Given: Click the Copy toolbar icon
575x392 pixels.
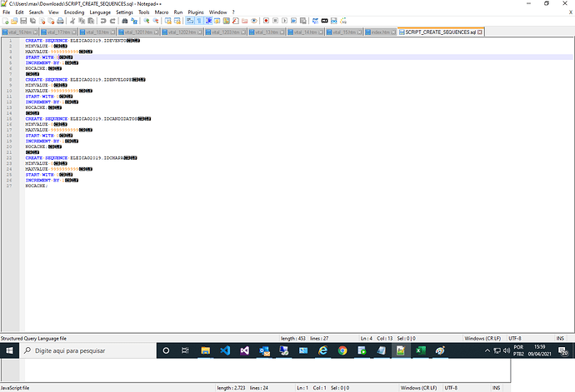Looking at the screenshot, I should tap(82, 21).
